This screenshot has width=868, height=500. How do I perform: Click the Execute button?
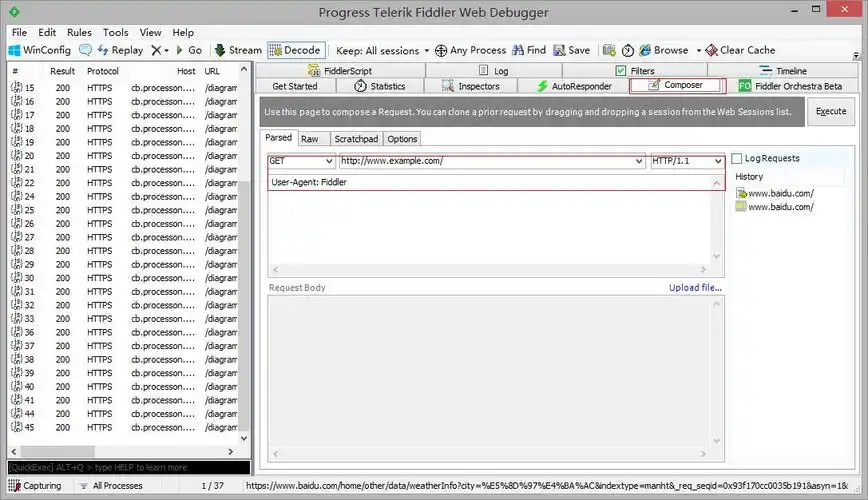(x=831, y=111)
